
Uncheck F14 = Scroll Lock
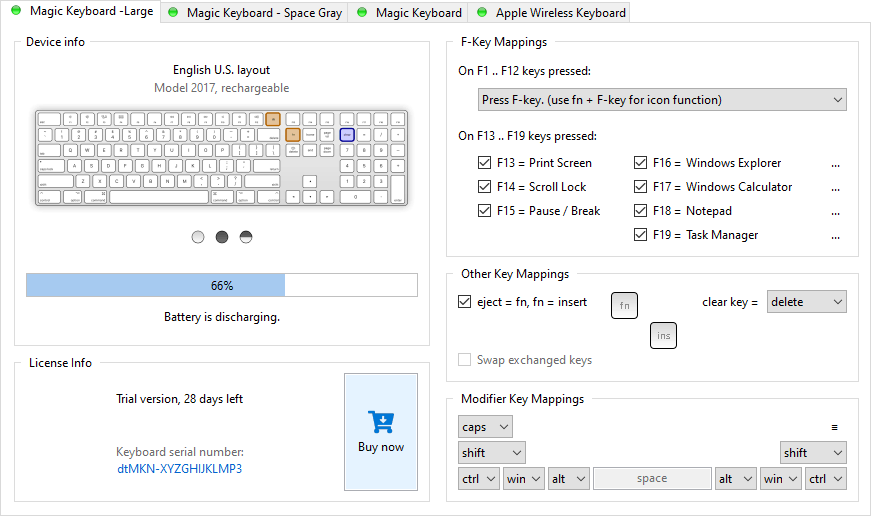click(x=484, y=187)
